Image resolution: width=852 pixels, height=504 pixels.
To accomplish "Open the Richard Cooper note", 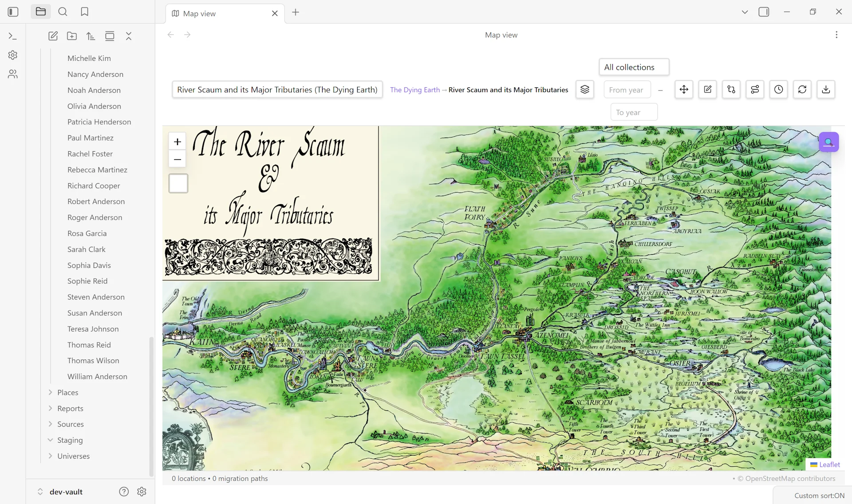I will (94, 186).
